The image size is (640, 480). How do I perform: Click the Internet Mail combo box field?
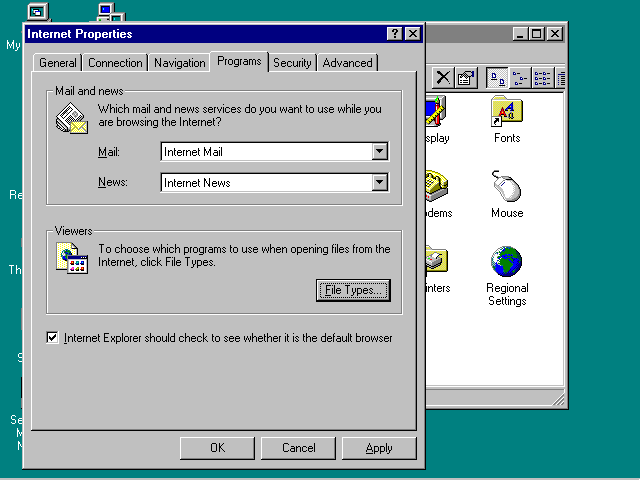click(275, 151)
